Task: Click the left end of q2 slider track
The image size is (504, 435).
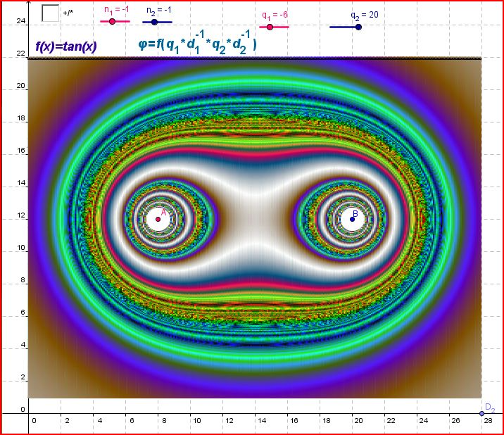Action: pos(332,27)
